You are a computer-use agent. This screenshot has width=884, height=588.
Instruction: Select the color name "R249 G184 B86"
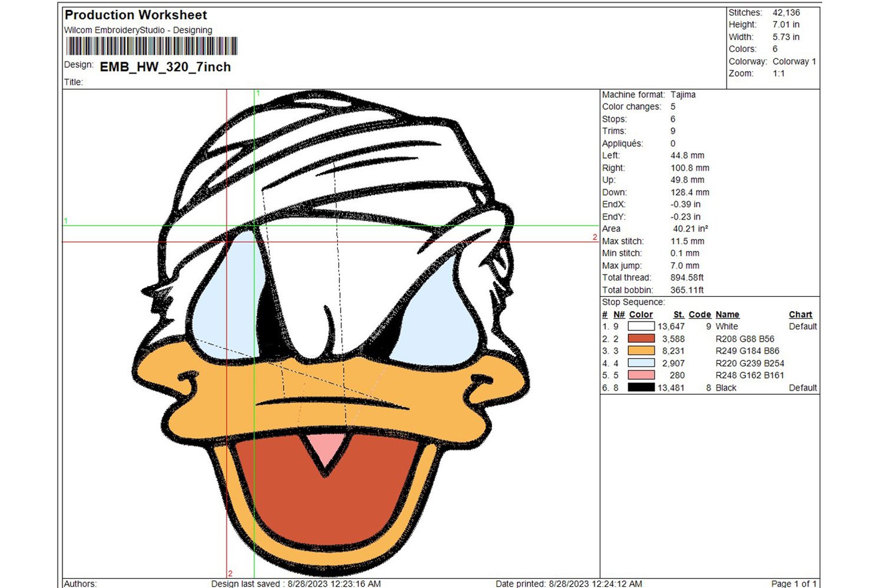(747, 351)
